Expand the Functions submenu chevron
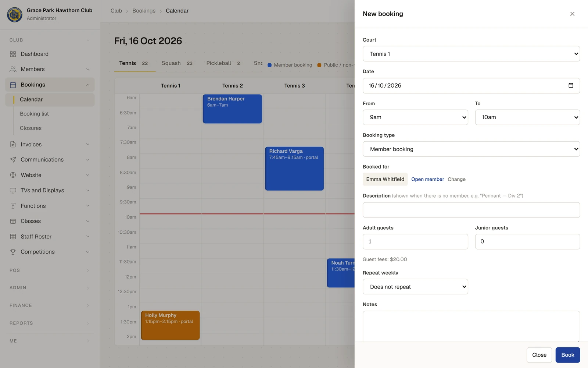 coord(88,206)
